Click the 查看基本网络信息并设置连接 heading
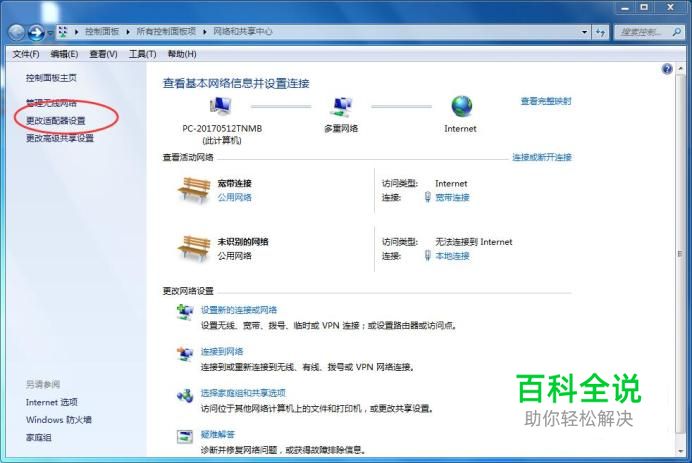Viewport: 692px width, 463px height. pyautogui.click(x=236, y=83)
